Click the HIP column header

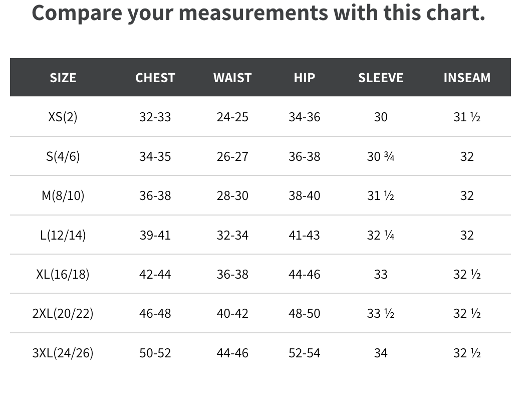tap(305, 78)
